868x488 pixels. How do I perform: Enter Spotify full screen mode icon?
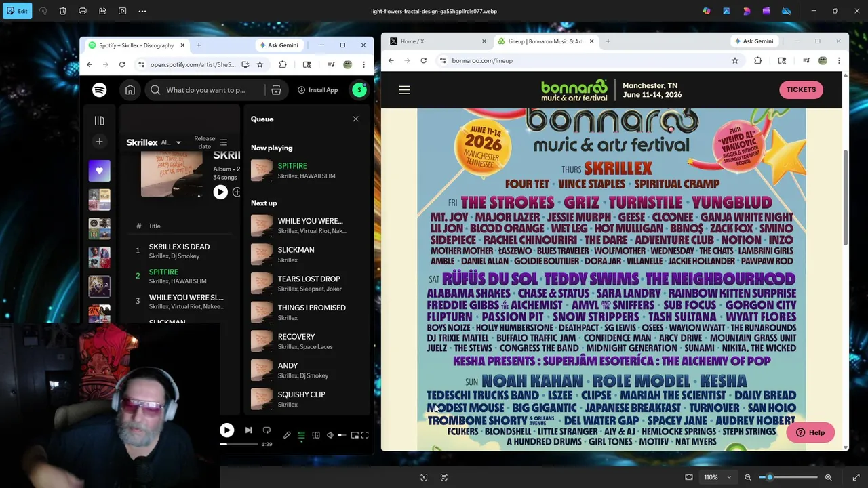(365, 435)
